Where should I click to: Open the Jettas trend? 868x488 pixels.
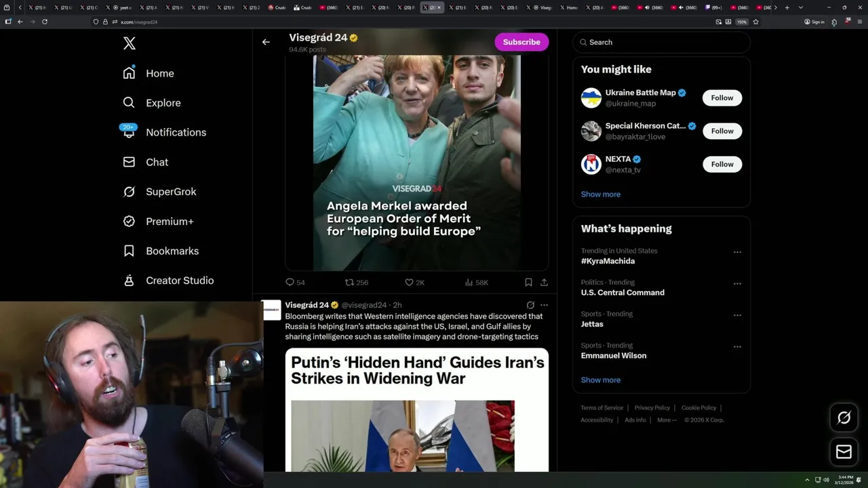[592, 324]
